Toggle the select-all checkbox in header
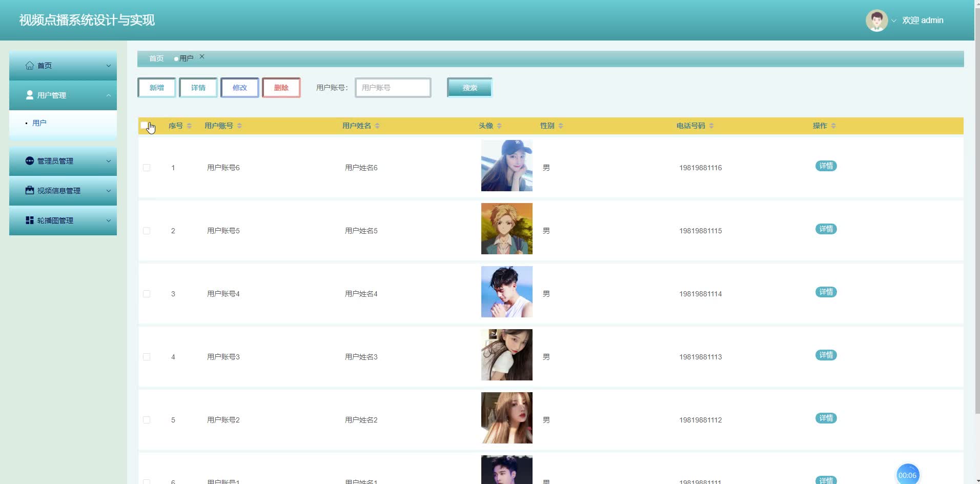The height and width of the screenshot is (484, 980). (145, 126)
